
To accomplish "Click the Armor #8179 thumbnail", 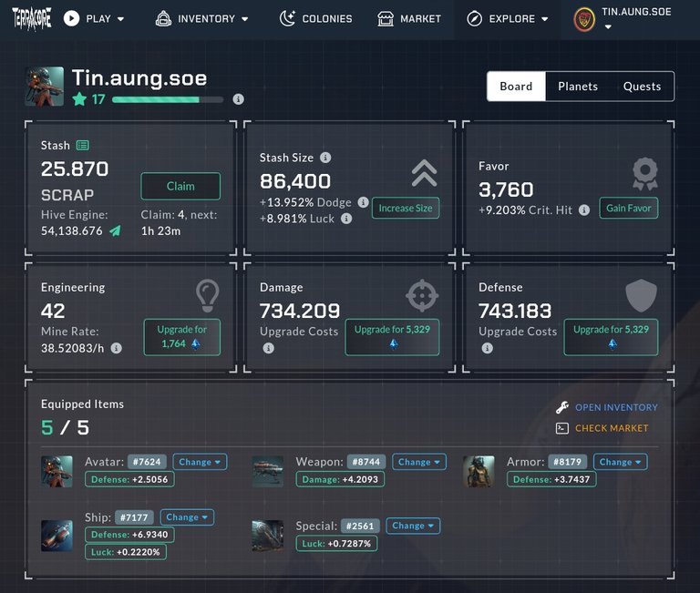I will point(479,471).
